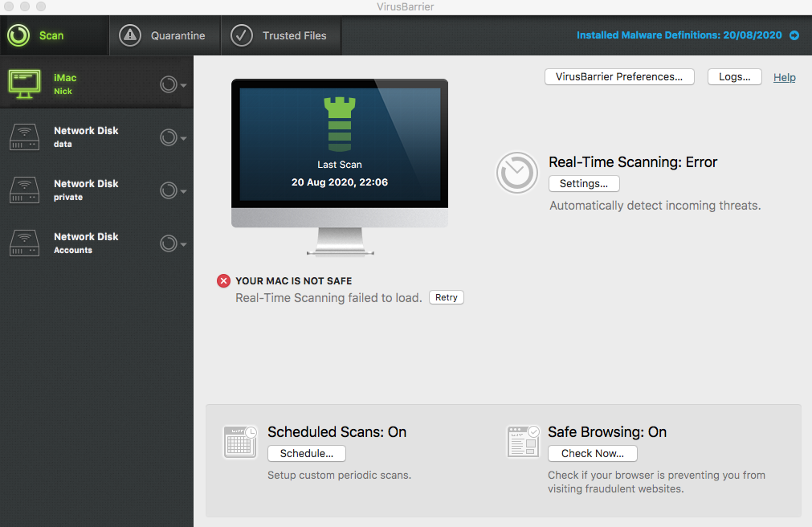Start scan using iMac's circular scan button
The height and width of the screenshot is (527, 812).
(169, 84)
